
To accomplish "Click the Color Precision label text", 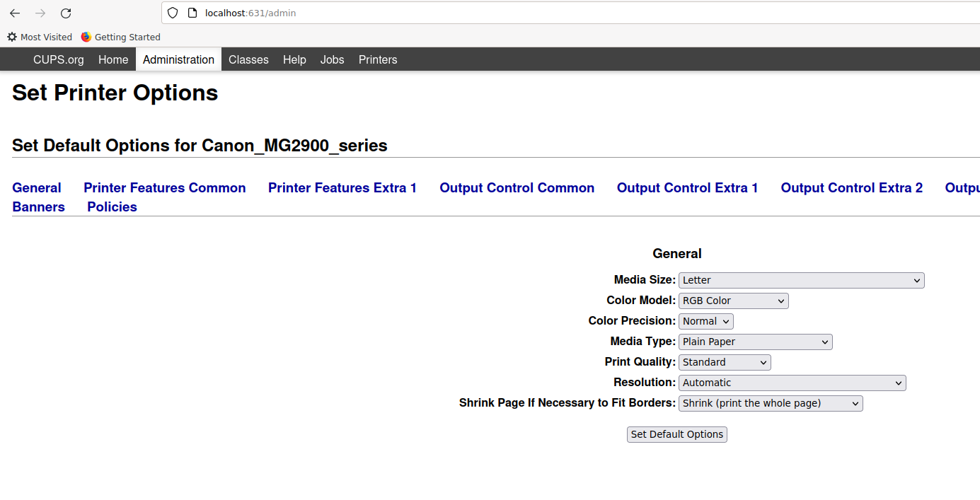I will (x=632, y=321).
